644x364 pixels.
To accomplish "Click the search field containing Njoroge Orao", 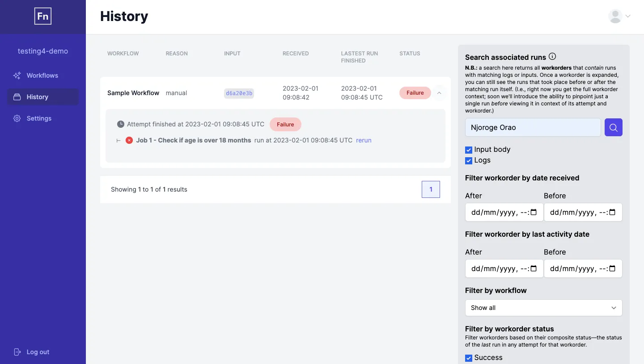I will click(x=533, y=127).
